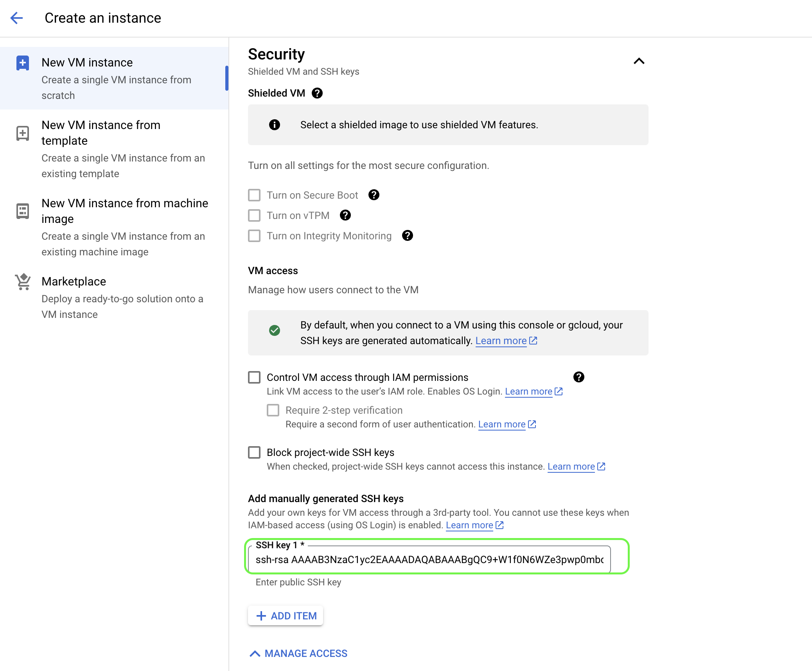The height and width of the screenshot is (671, 812).
Task: Open the Marketplace option
Action: (x=74, y=282)
